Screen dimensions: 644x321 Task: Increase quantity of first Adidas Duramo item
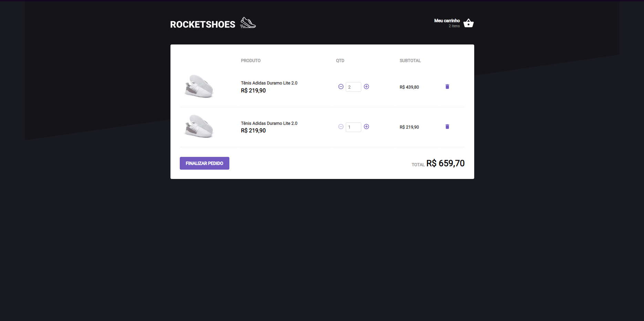coord(366,87)
